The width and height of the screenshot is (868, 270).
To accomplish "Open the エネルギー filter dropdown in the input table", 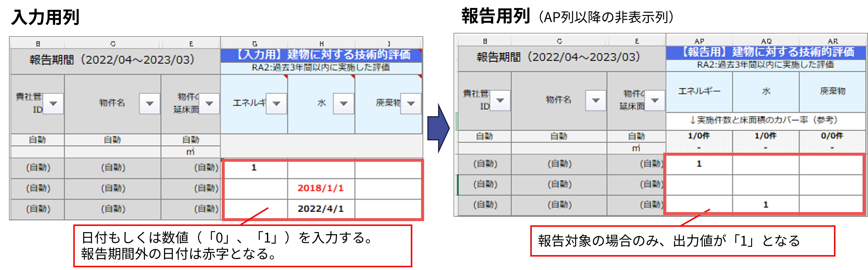I will click(276, 103).
